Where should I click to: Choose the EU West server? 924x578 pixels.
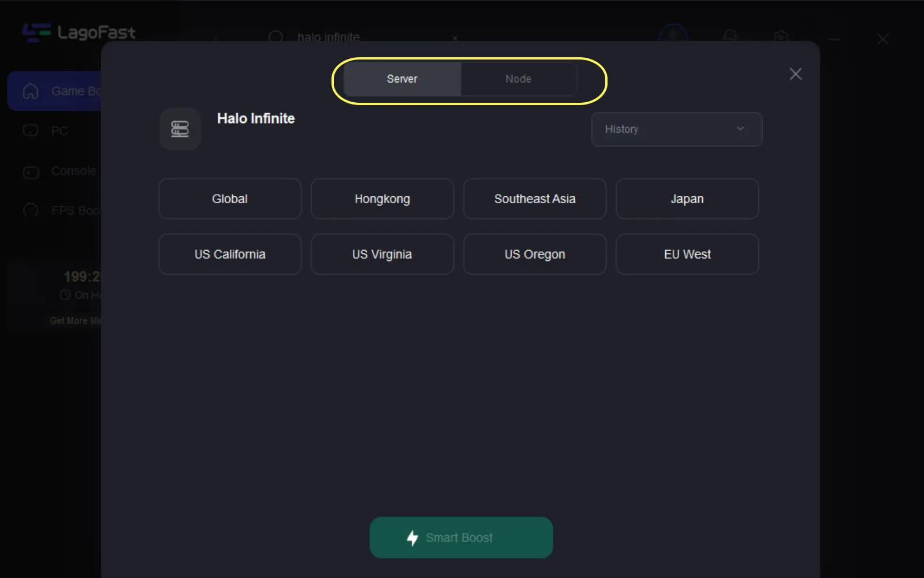[687, 254]
